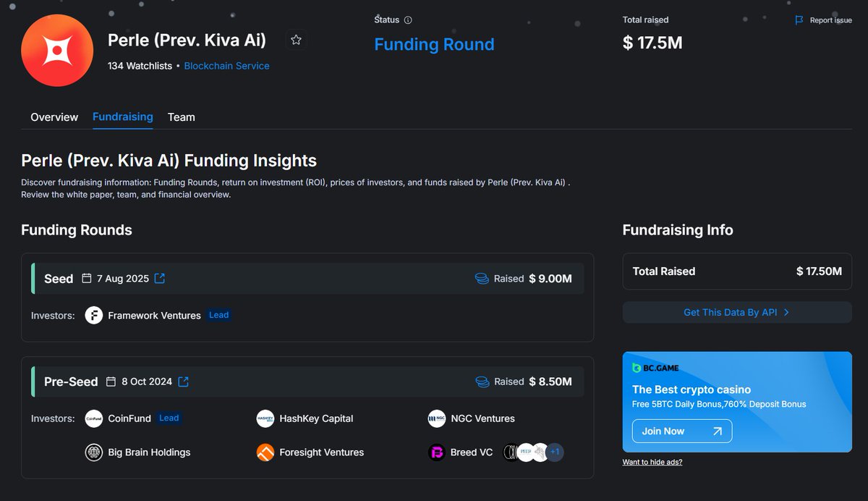868x501 pixels.
Task: Click Join Now in the ad banner
Action: (x=682, y=431)
